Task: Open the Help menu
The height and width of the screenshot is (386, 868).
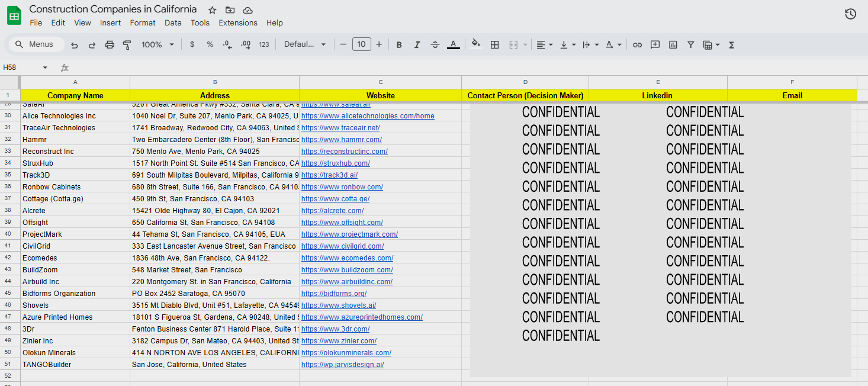Action: pyautogui.click(x=275, y=22)
